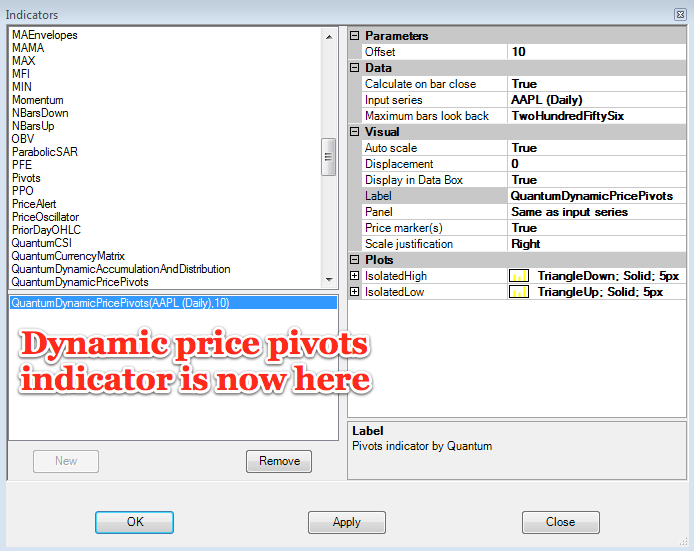This screenshot has height=551, width=694.
Task: Edit the Offset value 10
Action: (597, 52)
